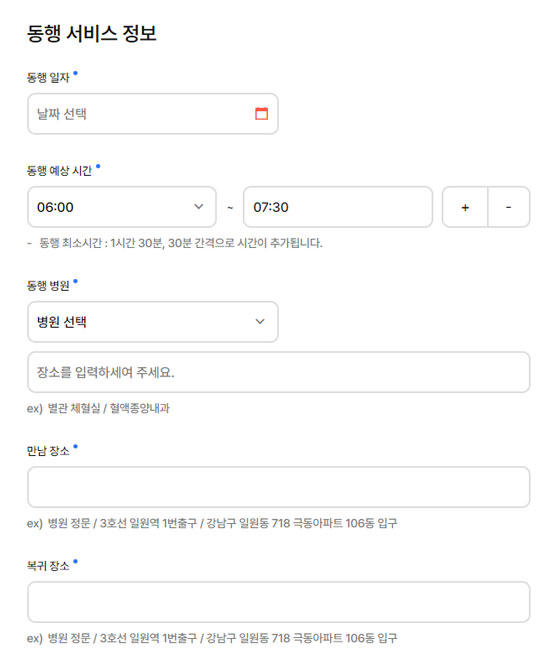Expand the 병원 선택 chevron arrow
The width and height of the screenshot is (560, 671).
coord(260,321)
